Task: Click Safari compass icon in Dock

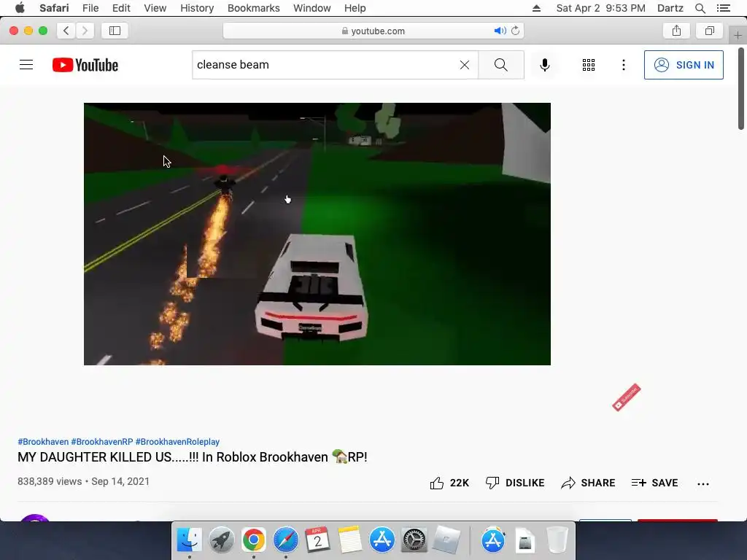Action: pos(285,540)
